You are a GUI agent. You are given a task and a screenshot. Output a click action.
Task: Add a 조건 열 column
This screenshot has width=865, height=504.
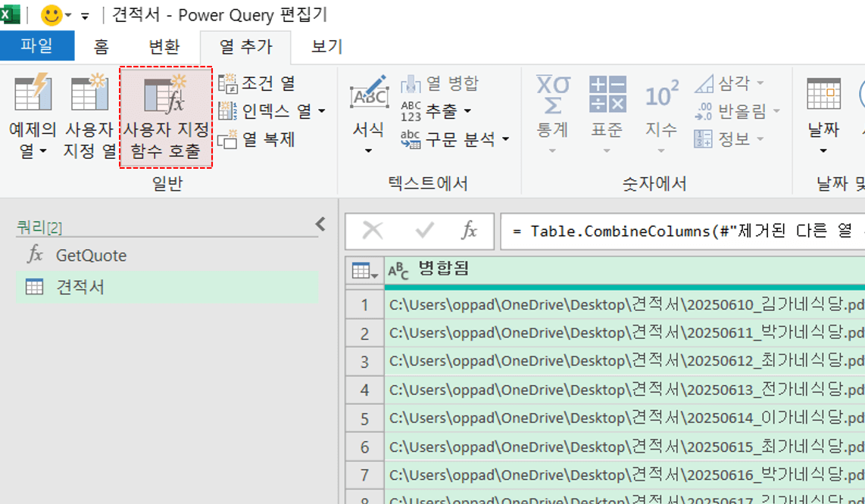pyautogui.click(x=257, y=83)
